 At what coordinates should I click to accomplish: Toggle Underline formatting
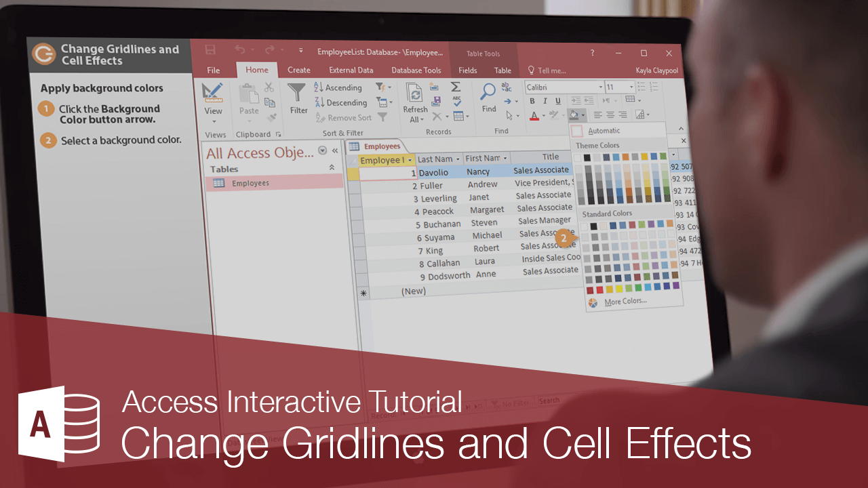coord(558,102)
